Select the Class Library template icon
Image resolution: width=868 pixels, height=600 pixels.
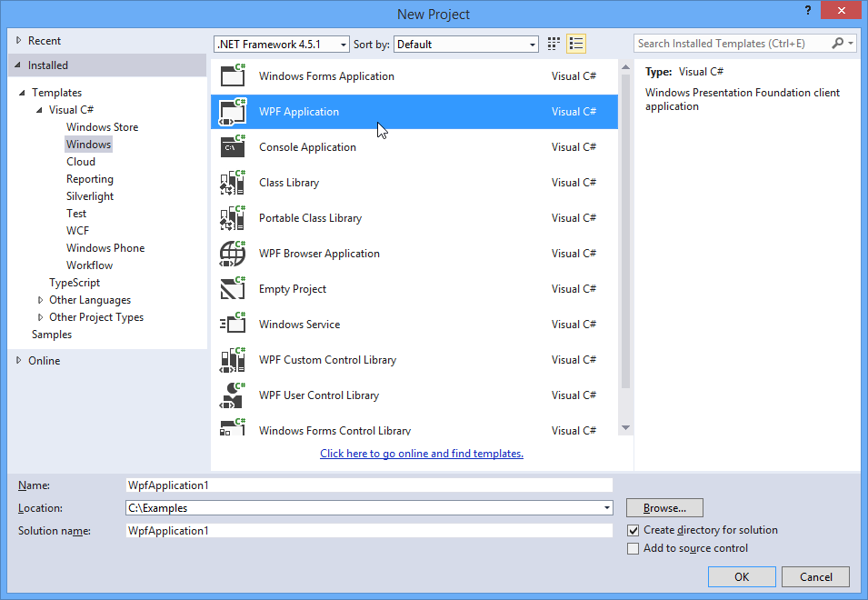(232, 182)
